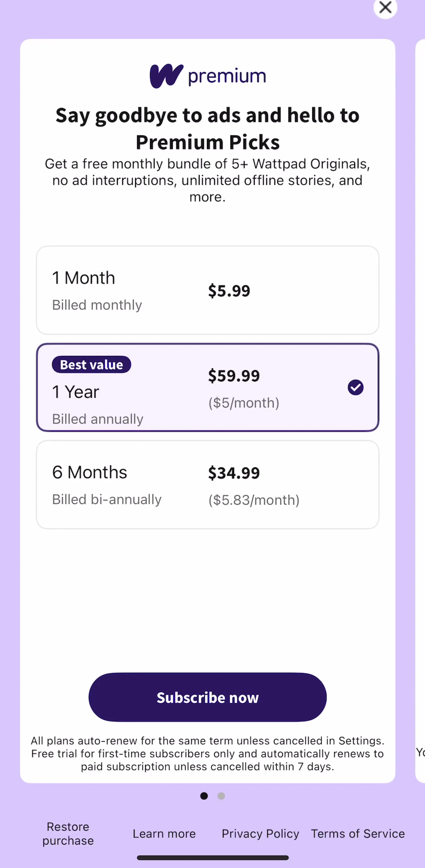Image resolution: width=425 pixels, height=868 pixels.
Task: Tap the Subscribe now button
Action: point(208,697)
